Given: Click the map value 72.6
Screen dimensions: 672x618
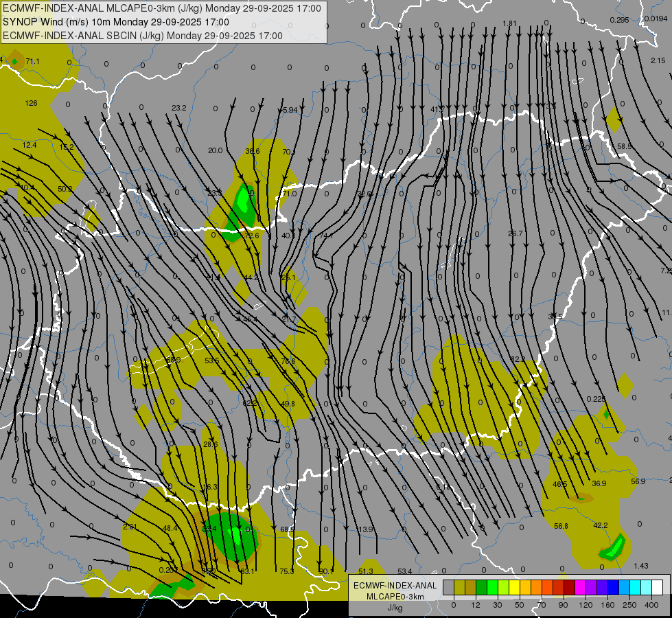Looking at the screenshot, I should pyautogui.click(x=252, y=236).
